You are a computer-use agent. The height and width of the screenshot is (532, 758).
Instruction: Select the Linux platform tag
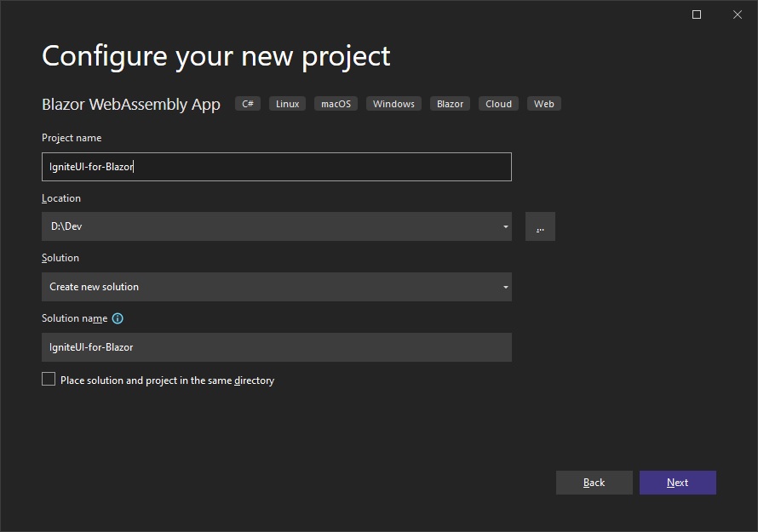[x=287, y=104]
